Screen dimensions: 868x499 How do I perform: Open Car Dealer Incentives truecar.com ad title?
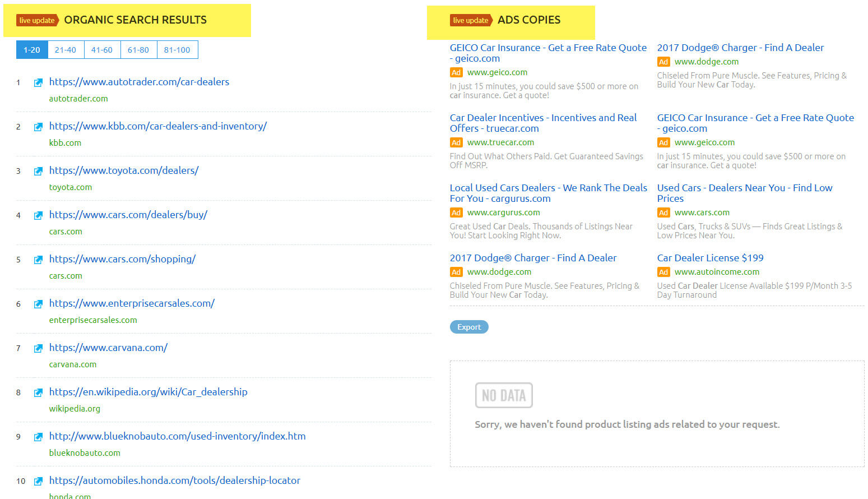(544, 123)
